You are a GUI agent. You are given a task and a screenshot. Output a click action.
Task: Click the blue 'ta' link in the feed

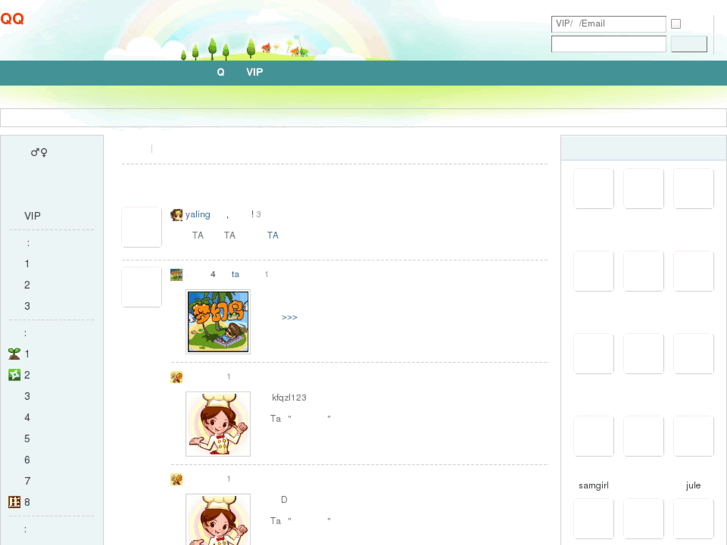pos(235,274)
